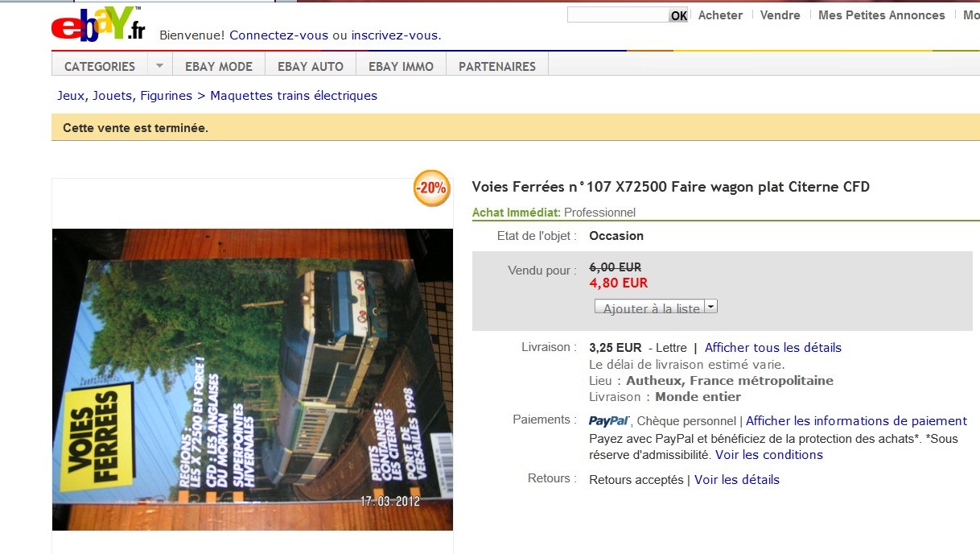Click the inscrivez-vous link
This screenshot has width=980, height=554.
tap(396, 35)
